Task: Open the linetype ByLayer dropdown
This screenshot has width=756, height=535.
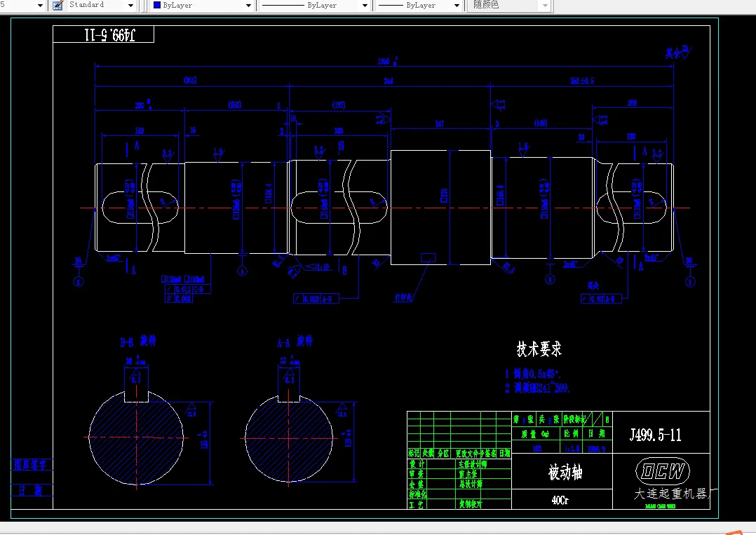Action: point(365,6)
